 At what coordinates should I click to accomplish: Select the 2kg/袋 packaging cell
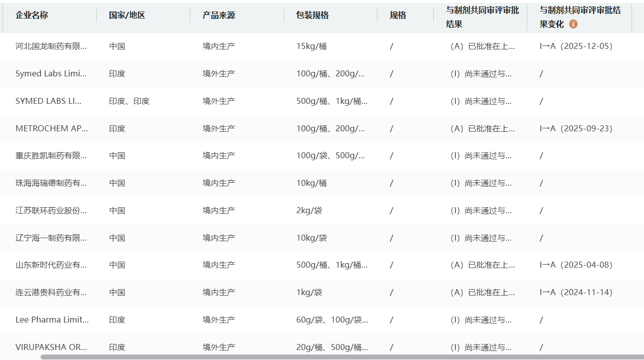point(309,211)
